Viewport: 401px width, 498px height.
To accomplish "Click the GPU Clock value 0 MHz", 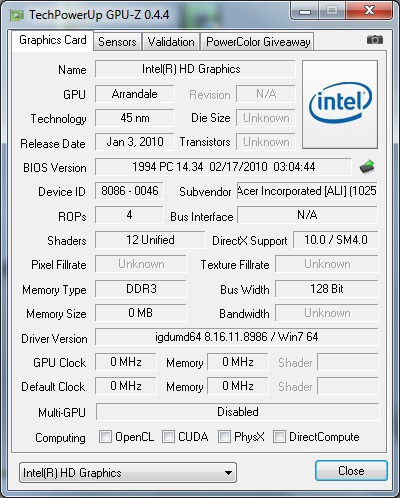I will click(x=126, y=362).
